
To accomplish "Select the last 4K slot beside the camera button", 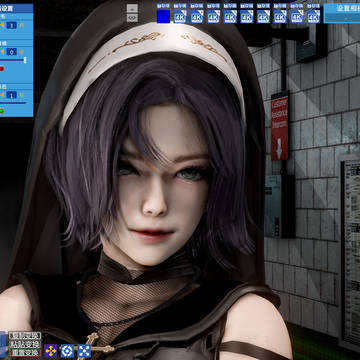I will (x=313, y=16).
